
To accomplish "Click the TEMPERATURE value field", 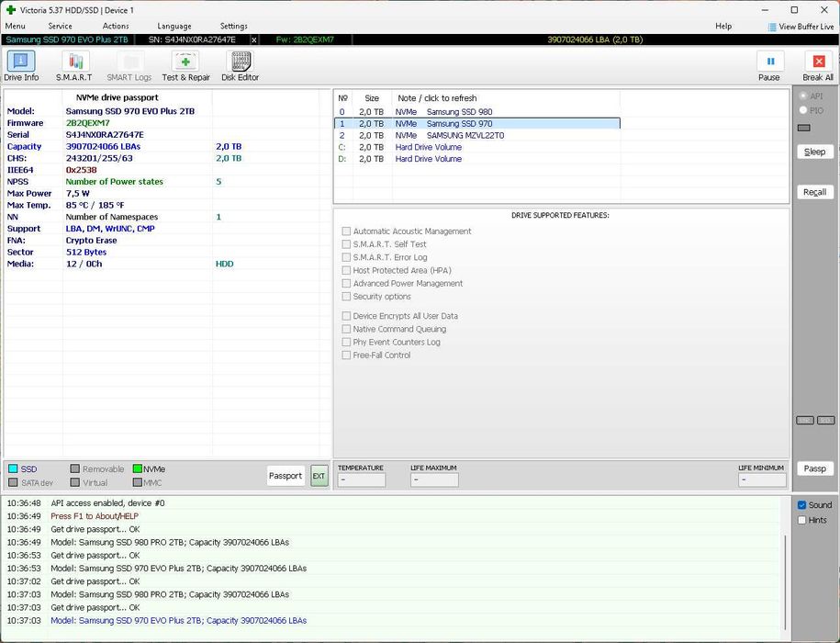I will tap(361, 479).
